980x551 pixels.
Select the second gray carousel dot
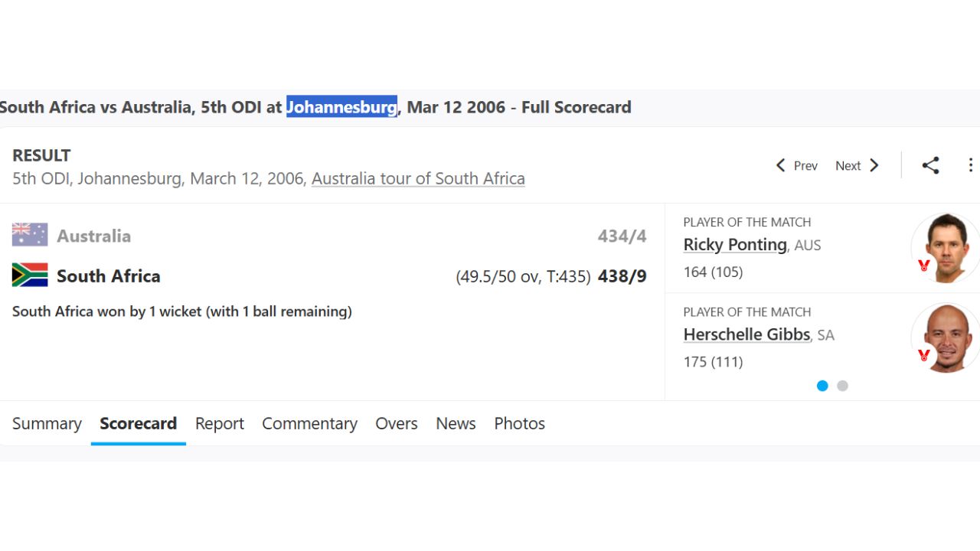(x=842, y=386)
